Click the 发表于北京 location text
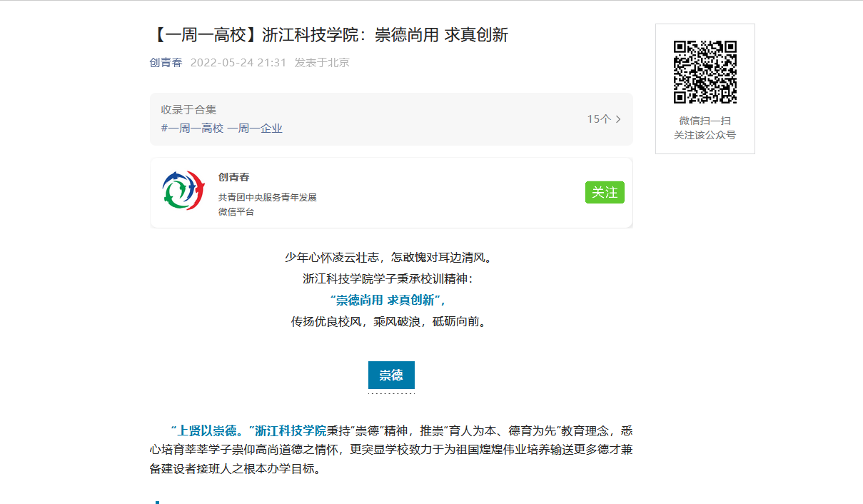This screenshot has width=863, height=504. click(x=322, y=63)
